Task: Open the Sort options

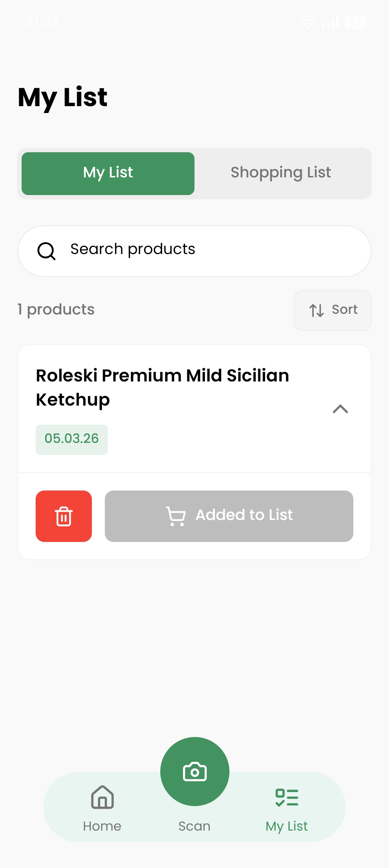Action: (x=333, y=310)
